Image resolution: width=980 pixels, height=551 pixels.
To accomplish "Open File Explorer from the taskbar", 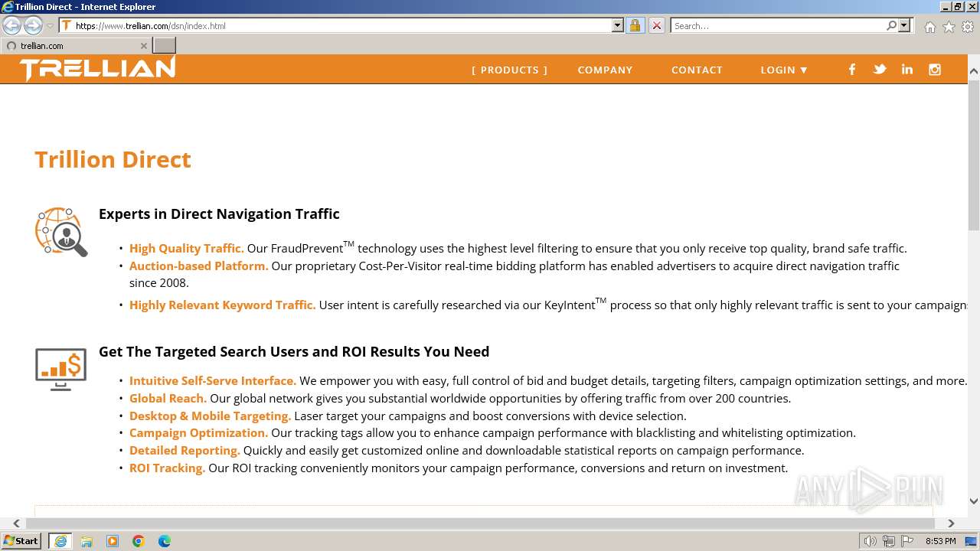I will (87, 541).
